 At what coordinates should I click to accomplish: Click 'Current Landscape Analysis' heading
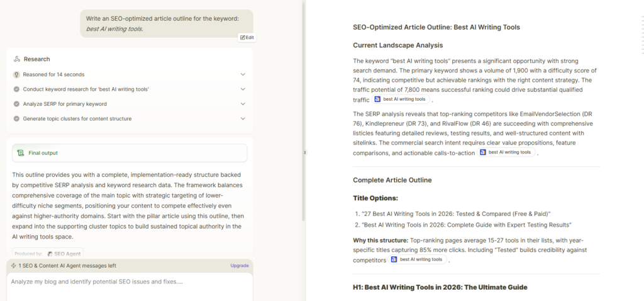(x=397, y=45)
